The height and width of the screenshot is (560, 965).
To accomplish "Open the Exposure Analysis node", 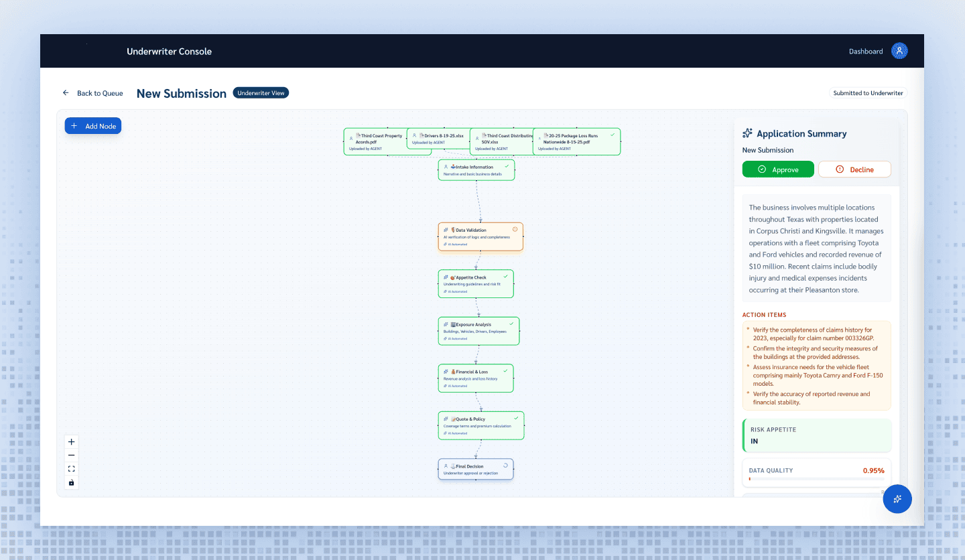I will pyautogui.click(x=478, y=331).
